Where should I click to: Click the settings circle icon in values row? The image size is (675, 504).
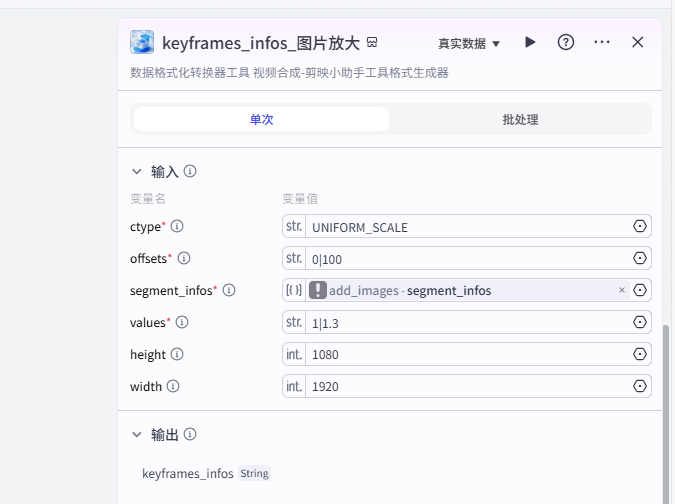[640, 323]
